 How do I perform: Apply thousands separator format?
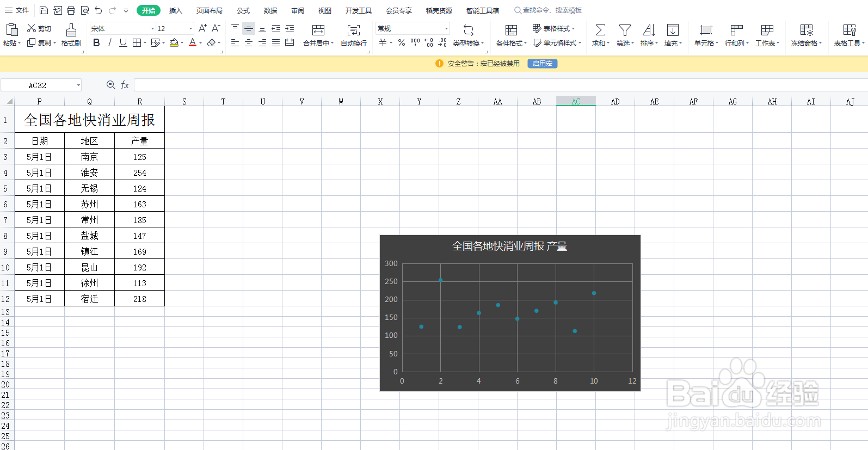click(x=415, y=42)
